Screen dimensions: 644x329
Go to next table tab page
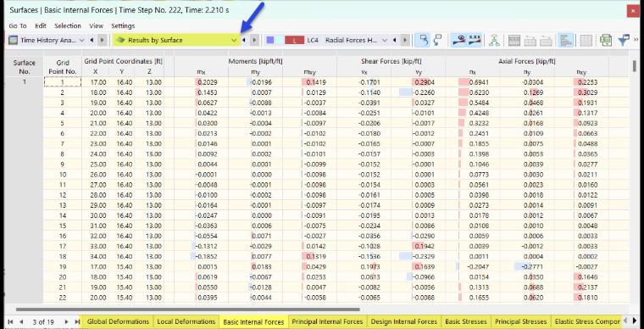(66, 321)
